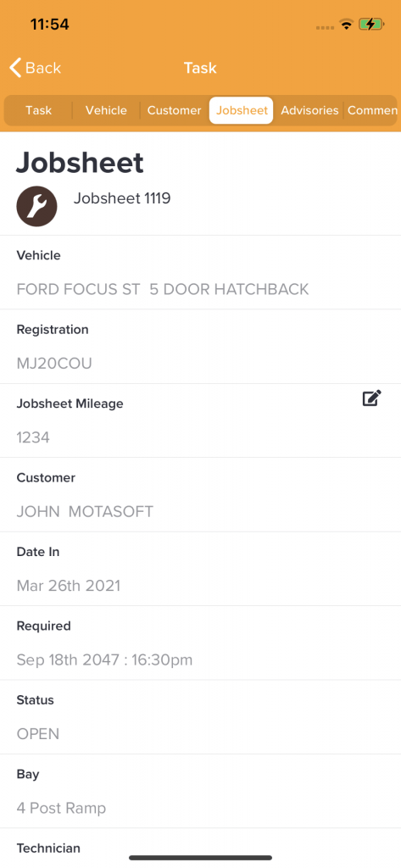Go to the Advisories tab

[x=309, y=110]
